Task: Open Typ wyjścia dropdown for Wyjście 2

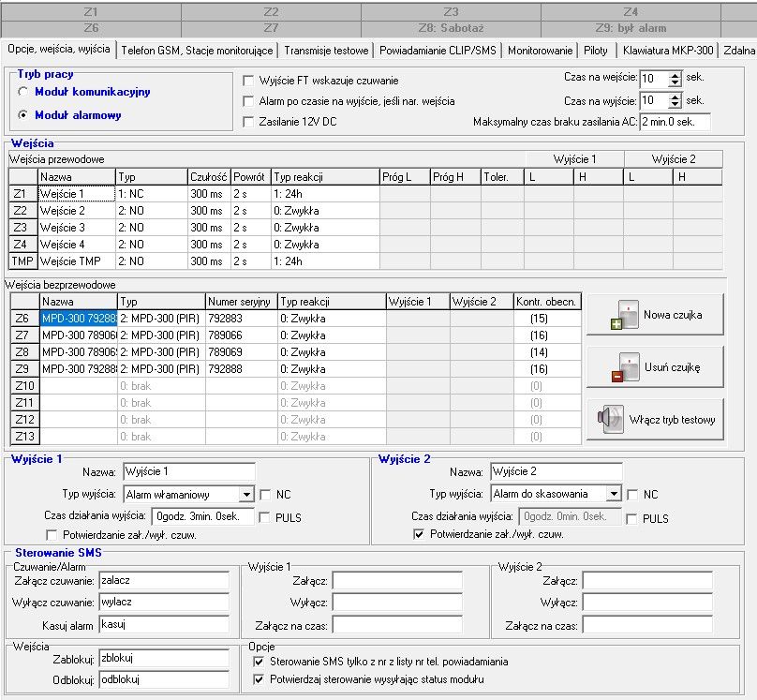Action: click(x=614, y=494)
